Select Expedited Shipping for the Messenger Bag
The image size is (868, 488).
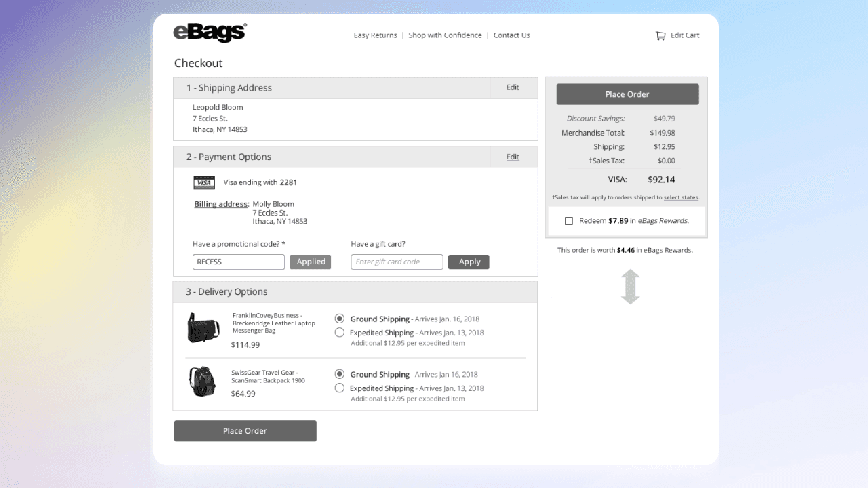tap(340, 333)
